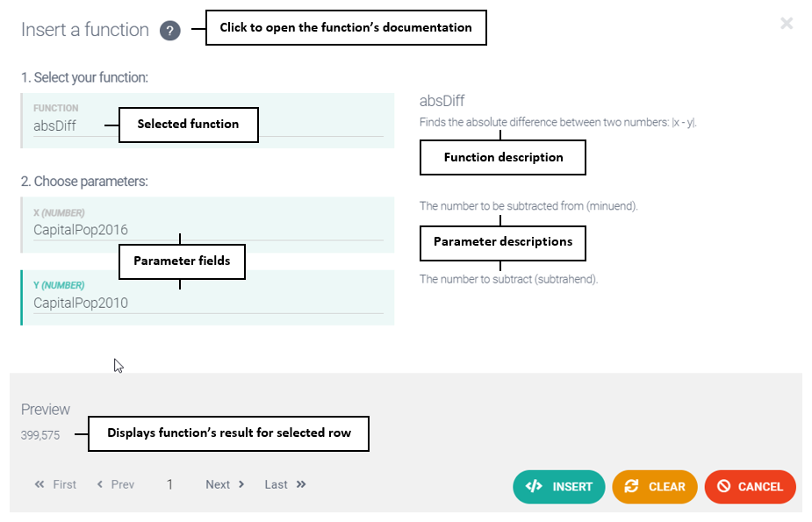Click the Insert button
This screenshot has width=812, height=522.
click(x=559, y=487)
